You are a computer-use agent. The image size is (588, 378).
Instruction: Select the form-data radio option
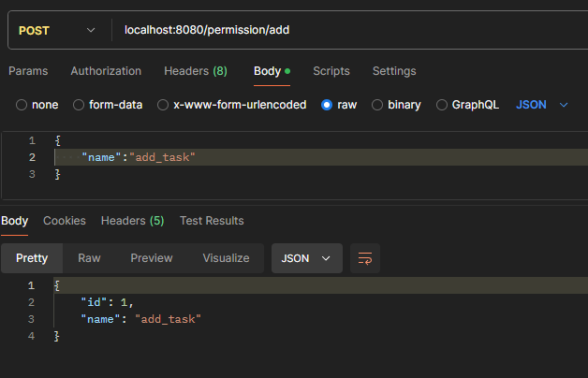click(79, 105)
